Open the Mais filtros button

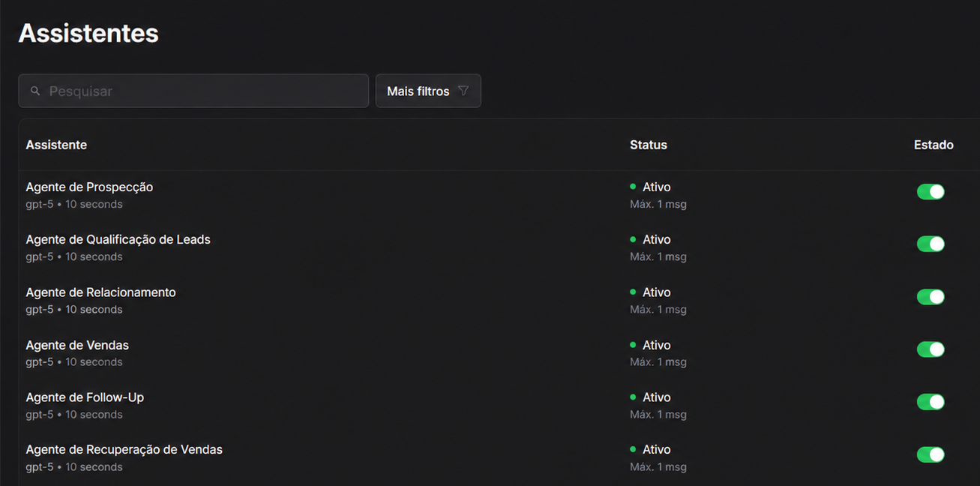coord(428,91)
